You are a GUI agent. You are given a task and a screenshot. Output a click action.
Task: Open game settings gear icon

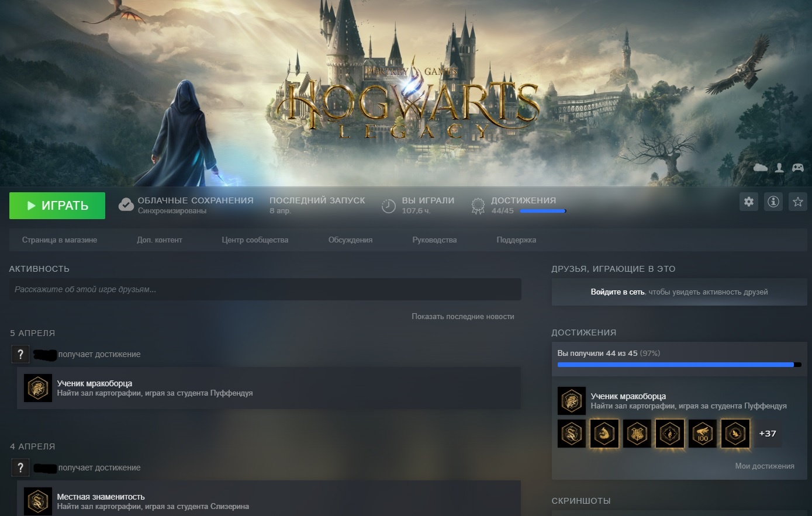click(x=749, y=202)
